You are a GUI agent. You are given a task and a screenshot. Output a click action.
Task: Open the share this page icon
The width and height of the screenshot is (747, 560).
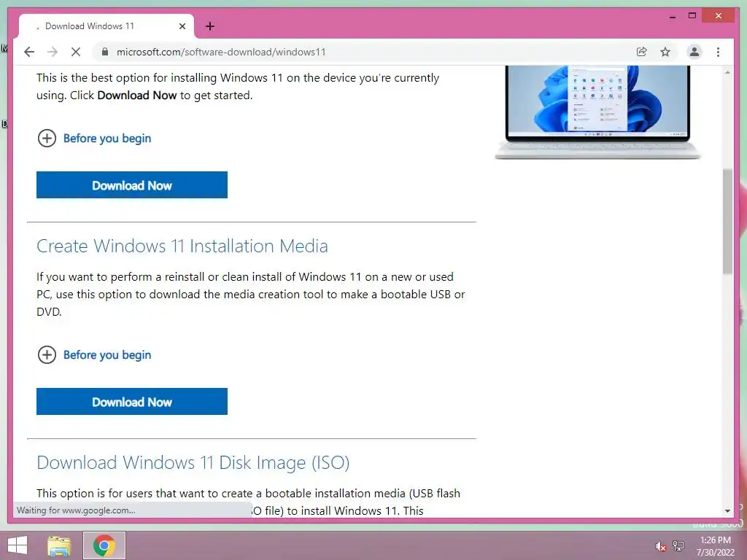click(642, 52)
